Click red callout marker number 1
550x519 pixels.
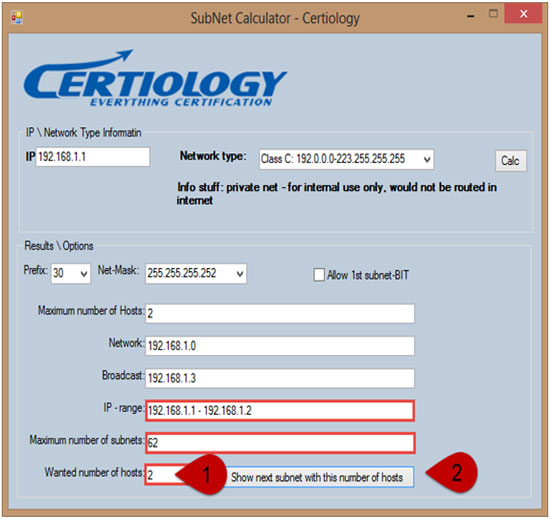coord(202,474)
